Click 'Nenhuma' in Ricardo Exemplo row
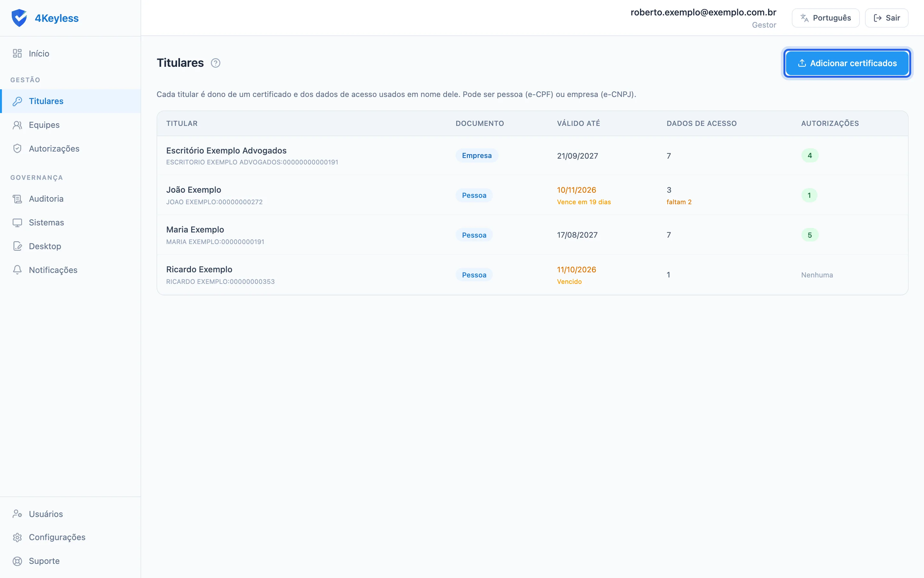924x578 pixels. [x=817, y=275]
